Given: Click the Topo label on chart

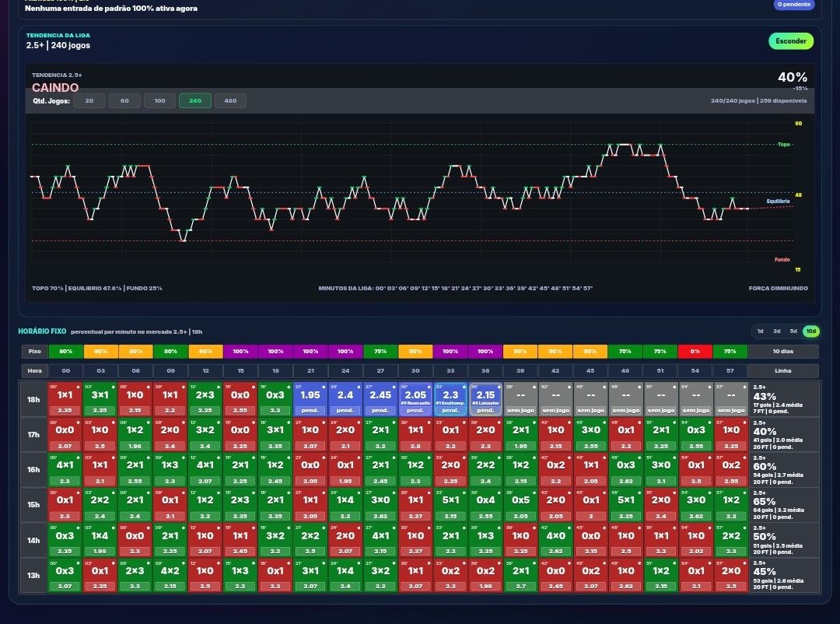Looking at the screenshot, I should (x=783, y=144).
